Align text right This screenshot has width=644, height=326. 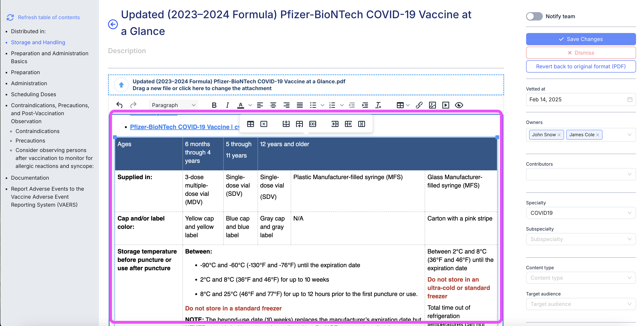click(x=287, y=105)
